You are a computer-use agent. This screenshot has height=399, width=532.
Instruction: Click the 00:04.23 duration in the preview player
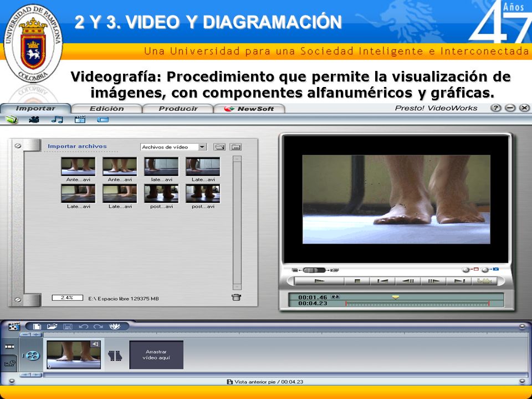[x=313, y=303]
